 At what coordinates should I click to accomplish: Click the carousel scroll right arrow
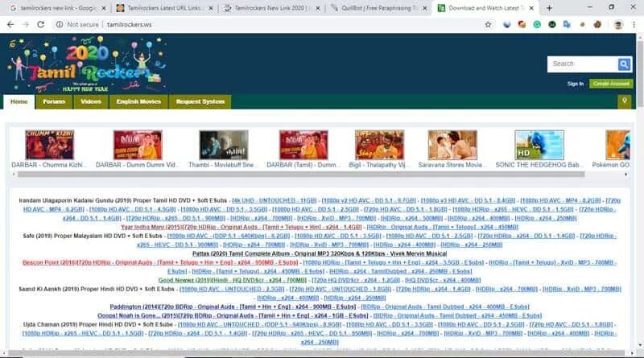point(626,175)
